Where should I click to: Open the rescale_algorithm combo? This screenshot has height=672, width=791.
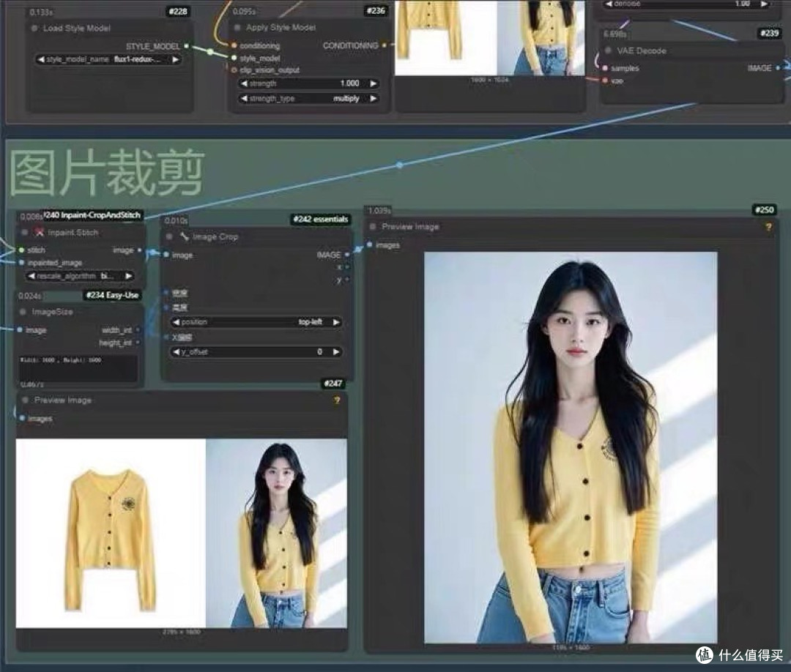pos(81,276)
